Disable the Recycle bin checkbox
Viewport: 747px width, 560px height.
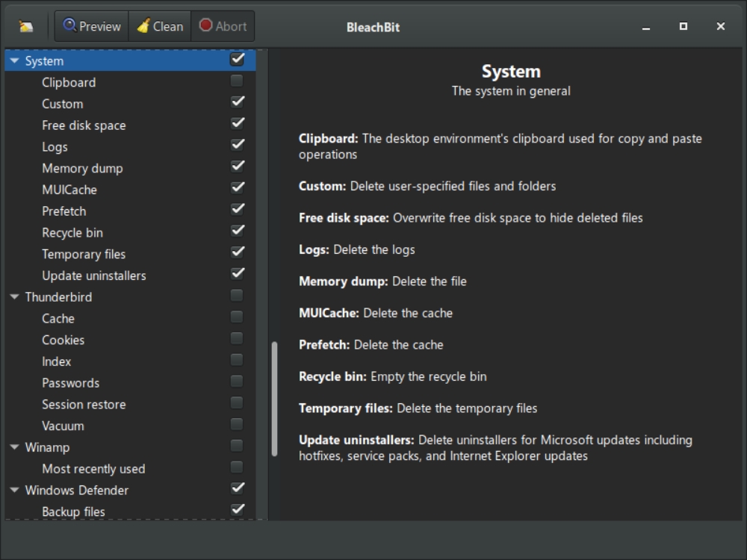[x=237, y=231]
